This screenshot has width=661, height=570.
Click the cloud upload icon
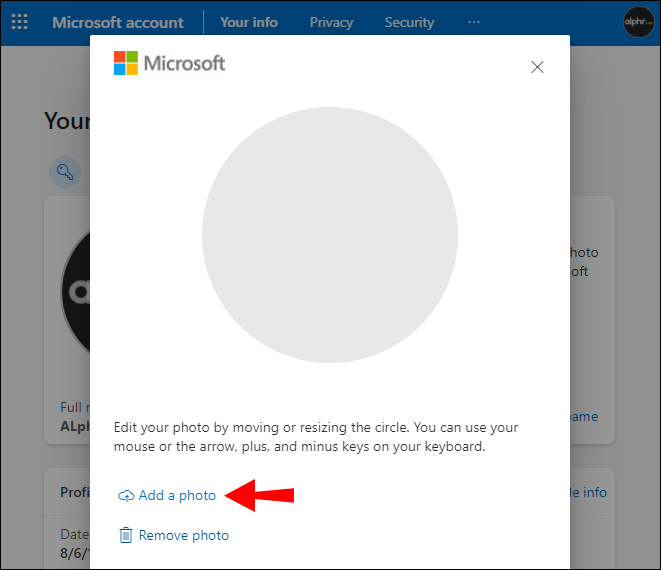(126, 496)
